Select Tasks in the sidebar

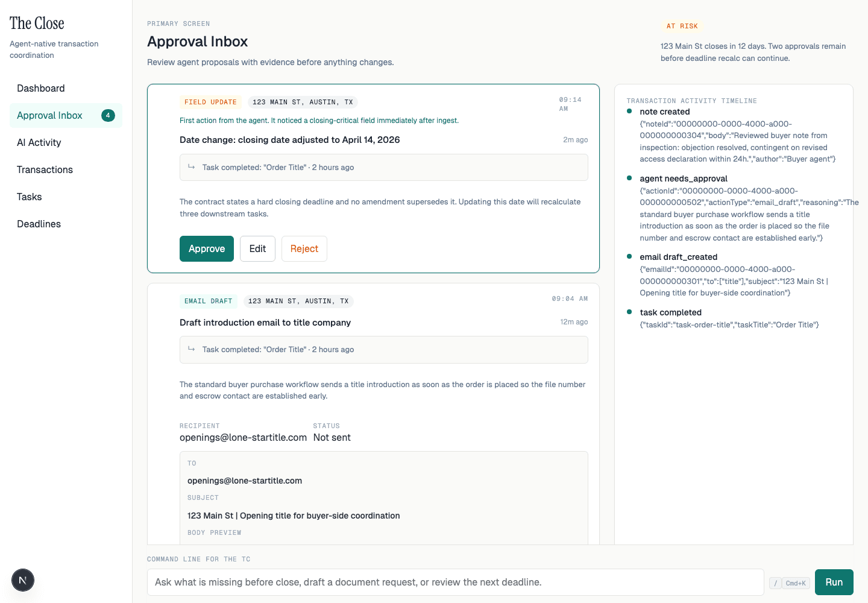pos(29,197)
